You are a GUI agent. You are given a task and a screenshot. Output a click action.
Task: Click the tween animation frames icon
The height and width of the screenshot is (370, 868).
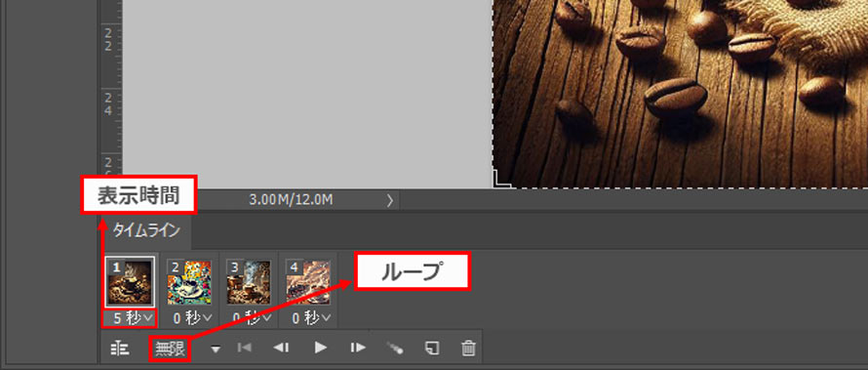pos(395,348)
